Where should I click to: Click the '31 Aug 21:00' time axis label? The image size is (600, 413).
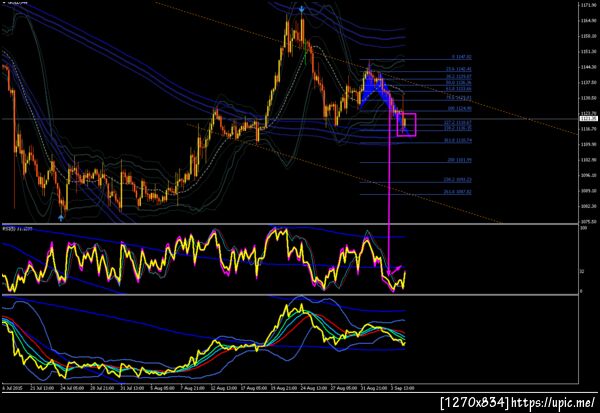click(374, 388)
